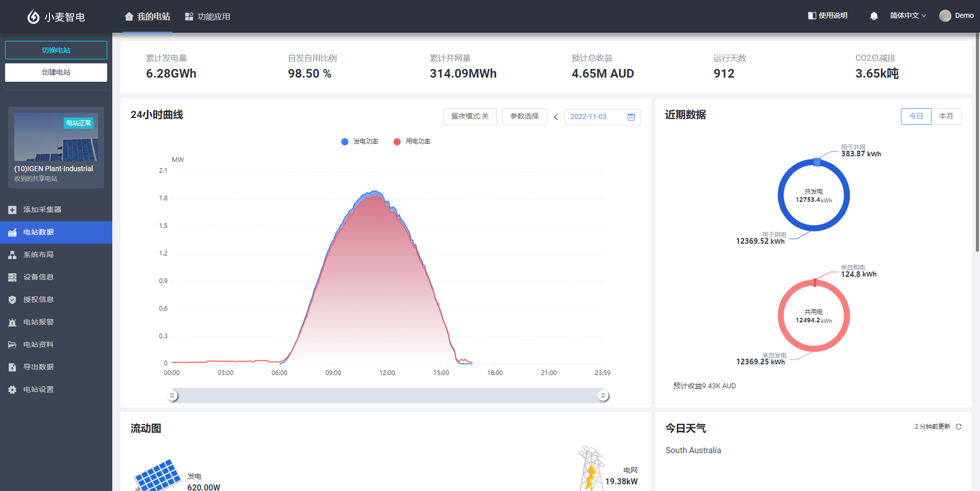
Task: Click the 添加采集器 plus icon in sidebar
Action: coord(12,210)
